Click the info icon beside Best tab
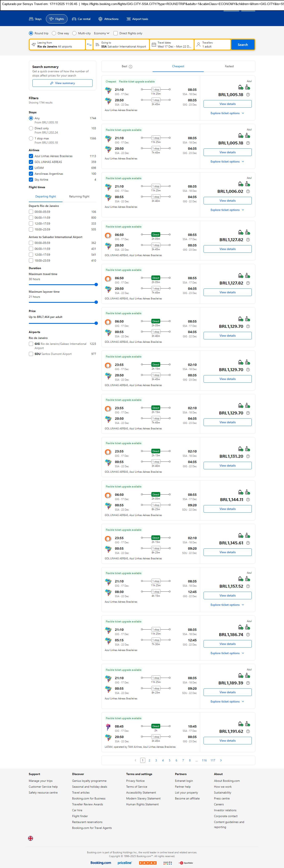 131,67
